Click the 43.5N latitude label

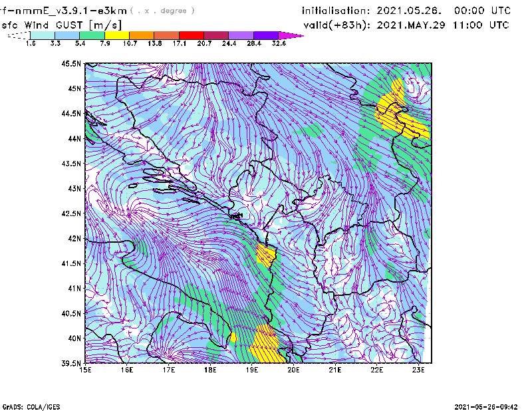click(x=71, y=164)
